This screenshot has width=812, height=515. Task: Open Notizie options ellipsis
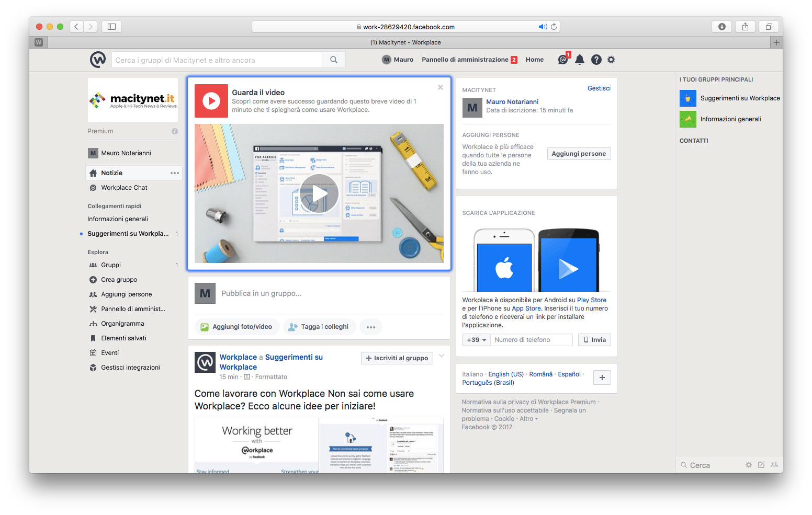point(175,173)
